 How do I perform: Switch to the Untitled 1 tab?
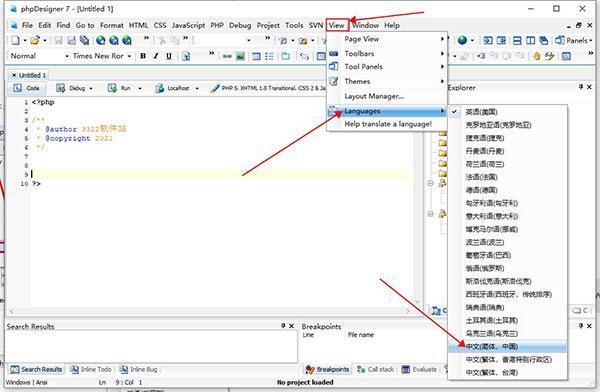point(28,75)
